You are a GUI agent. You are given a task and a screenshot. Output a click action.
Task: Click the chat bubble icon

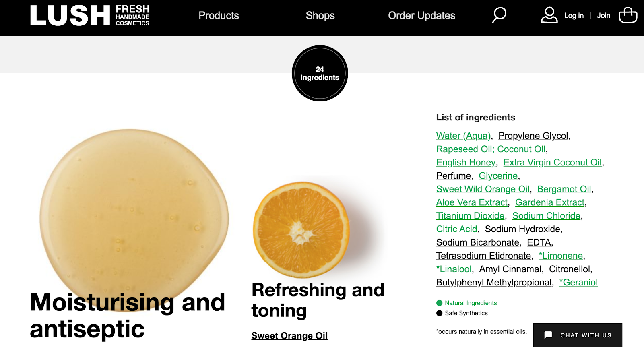click(x=548, y=335)
